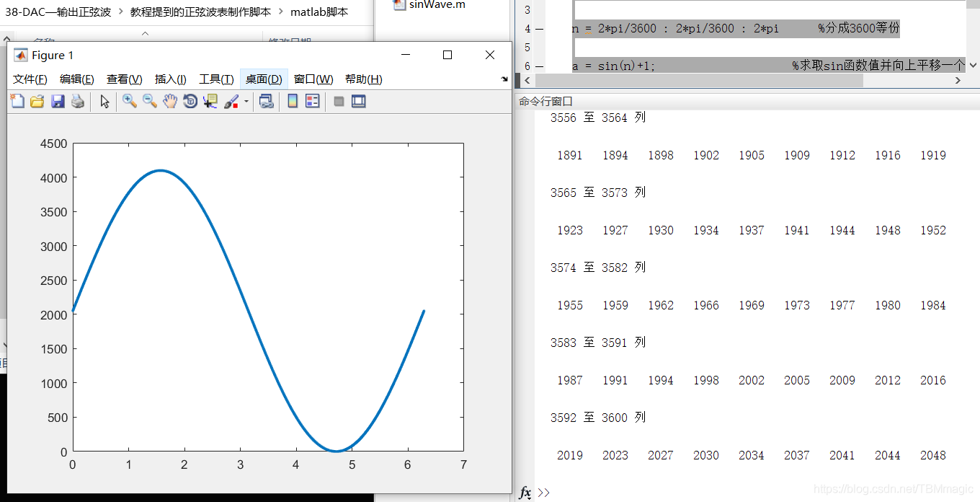980x502 pixels.
Task: Click the y-axis tick label 4500
Action: [x=53, y=144]
